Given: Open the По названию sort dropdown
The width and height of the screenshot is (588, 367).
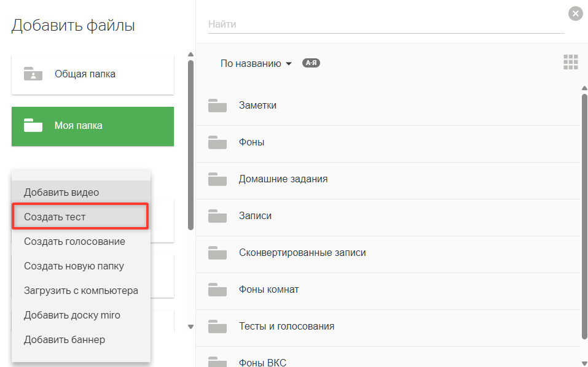Looking at the screenshot, I should pyautogui.click(x=256, y=64).
